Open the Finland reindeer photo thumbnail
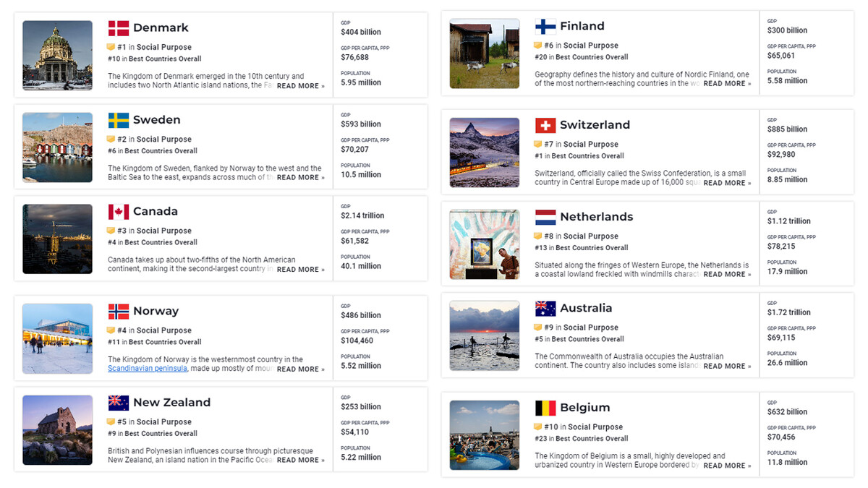This screenshot has height=488, width=868. click(485, 53)
